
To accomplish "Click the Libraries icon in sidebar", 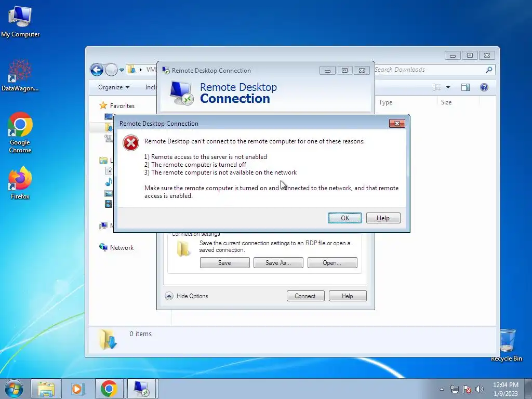I will point(103,160).
